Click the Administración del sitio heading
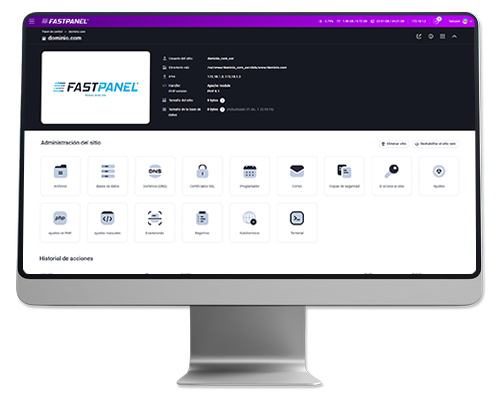500x398 pixels. coord(71,143)
